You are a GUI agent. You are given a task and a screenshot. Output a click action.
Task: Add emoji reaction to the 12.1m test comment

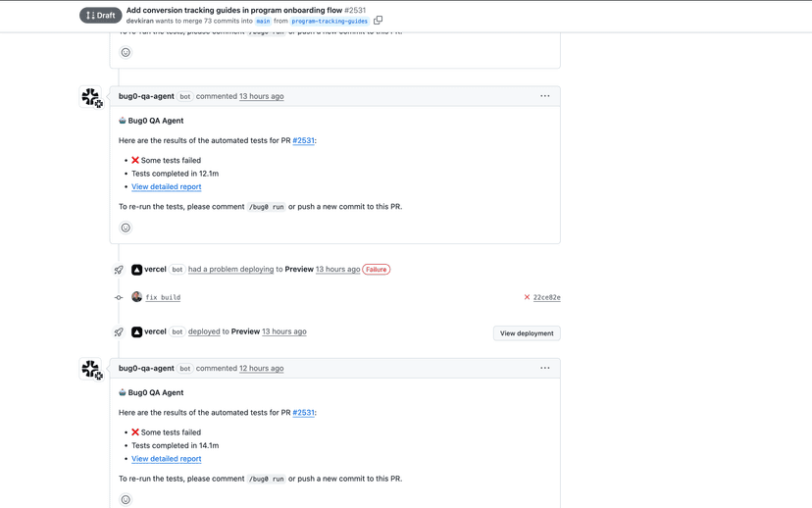[x=126, y=228]
